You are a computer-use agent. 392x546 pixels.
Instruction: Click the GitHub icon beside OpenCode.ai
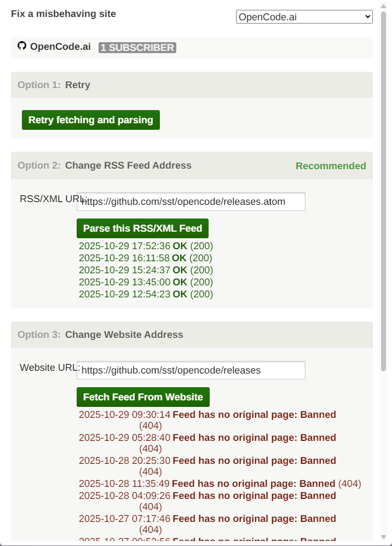(22, 46)
